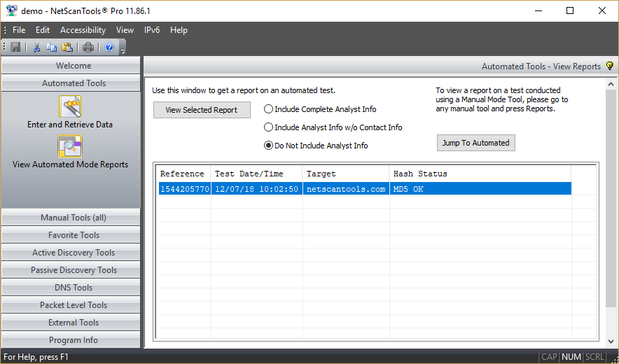Select report reference 1544205770
The width and height of the screenshot is (619, 364).
pyautogui.click(x=184, y=189)
